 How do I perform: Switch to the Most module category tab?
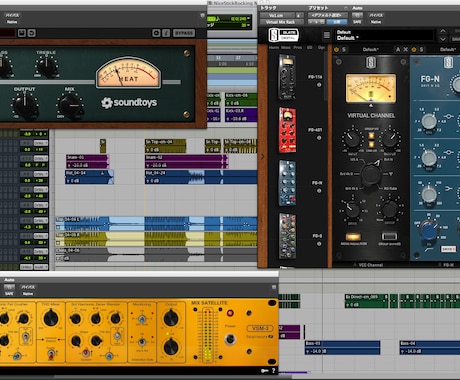[x=286, y=48]
